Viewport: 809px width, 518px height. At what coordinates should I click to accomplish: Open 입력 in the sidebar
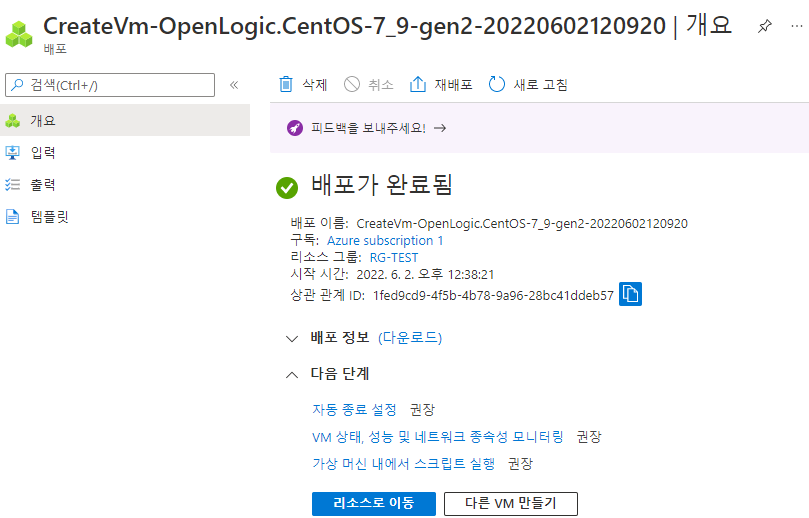pyautogui.click(x=125, y=153)
